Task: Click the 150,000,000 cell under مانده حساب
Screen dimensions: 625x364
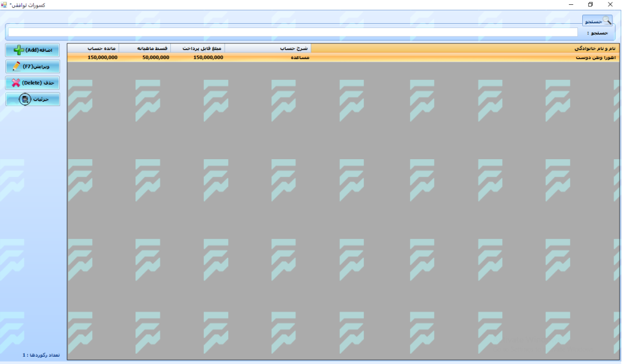Action: [93, 57]
